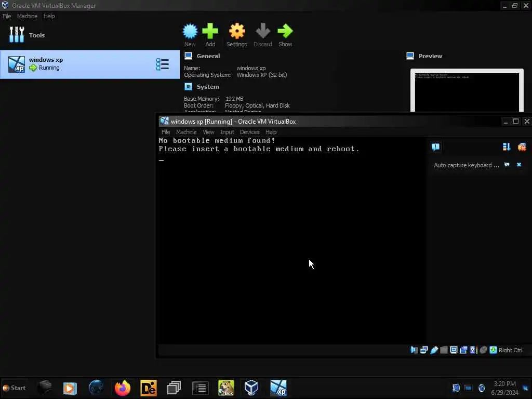Switch to VirtualBox Manager taskbar icon
The height and width of the screenshot is (399, 532).
pos(251,388)
